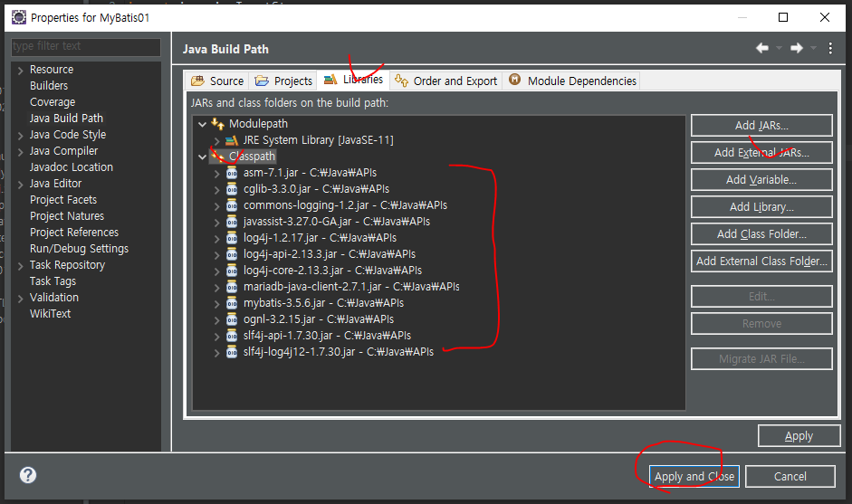Expand JRE System Library [JavaSE-11]
852x504 pixels.
point(216,140)
